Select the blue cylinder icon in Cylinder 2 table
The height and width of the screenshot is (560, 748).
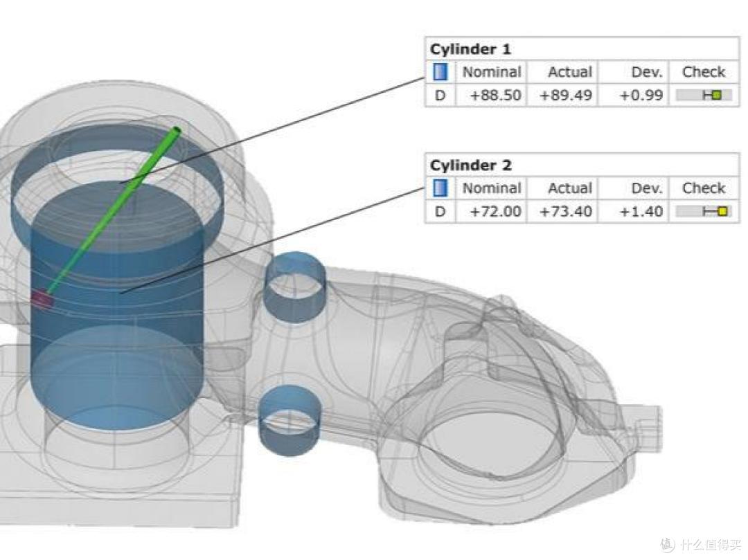point(440,188)
